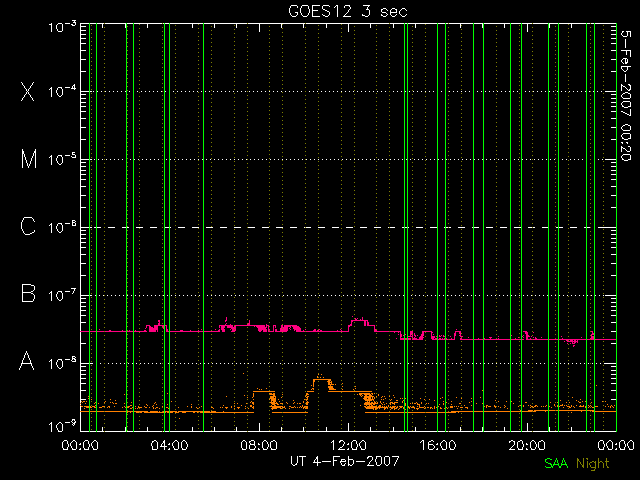
Task: Click the GOES12 3 sec plot title
Action: point(348,11)
